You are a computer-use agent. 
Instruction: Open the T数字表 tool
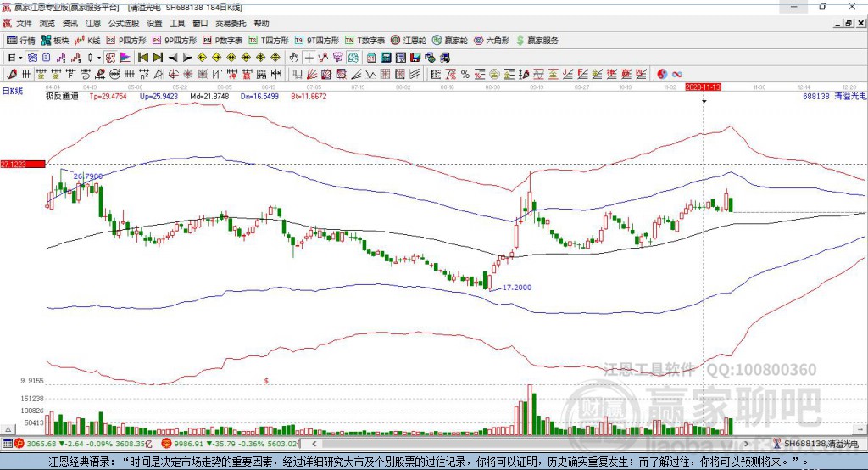pyautogui.click(x=364, y=41)
